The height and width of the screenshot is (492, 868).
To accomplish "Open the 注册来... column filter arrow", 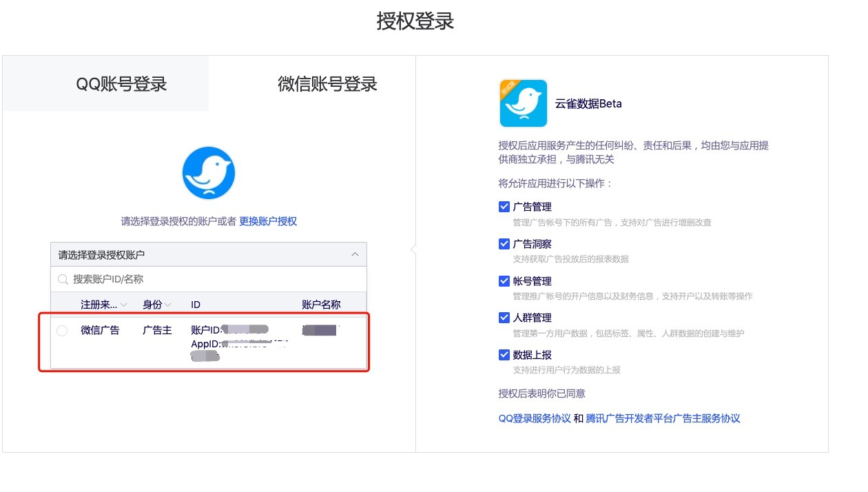I will [124, 305].
